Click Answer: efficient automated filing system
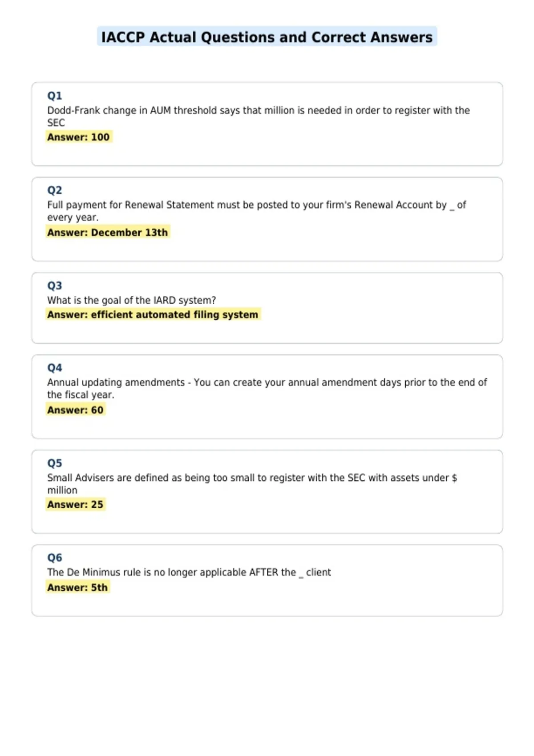Screen dimensions: 534x756 [x=153, y=314]
